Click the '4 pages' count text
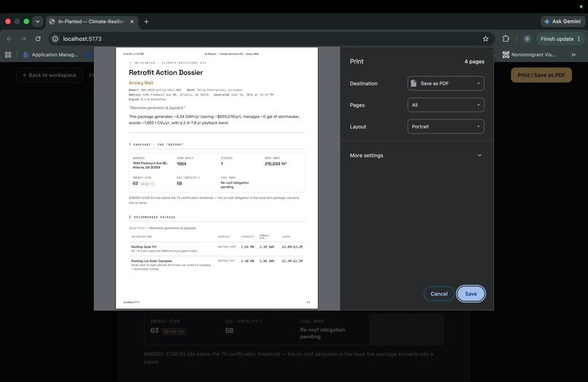The width and height of the screenshot is (588, 382). click(x=474, y=61)
